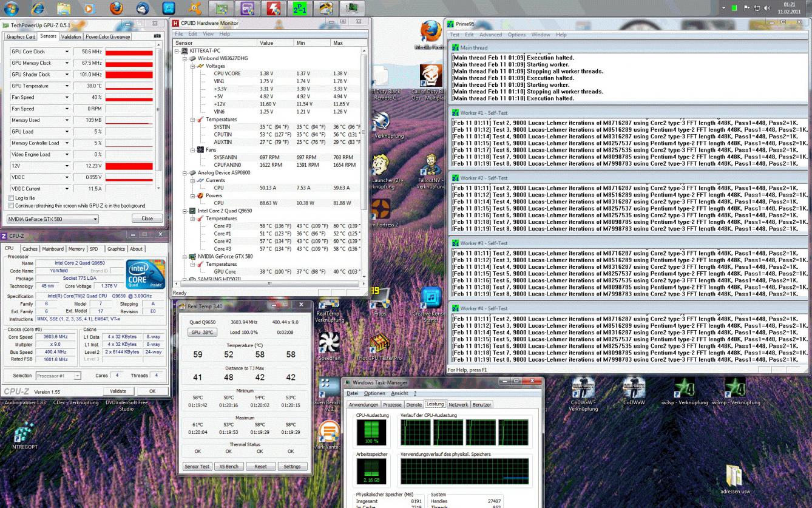Open SPD tab in CPU-Z
This screenshot has width=812, height=508.
(93, 249)
